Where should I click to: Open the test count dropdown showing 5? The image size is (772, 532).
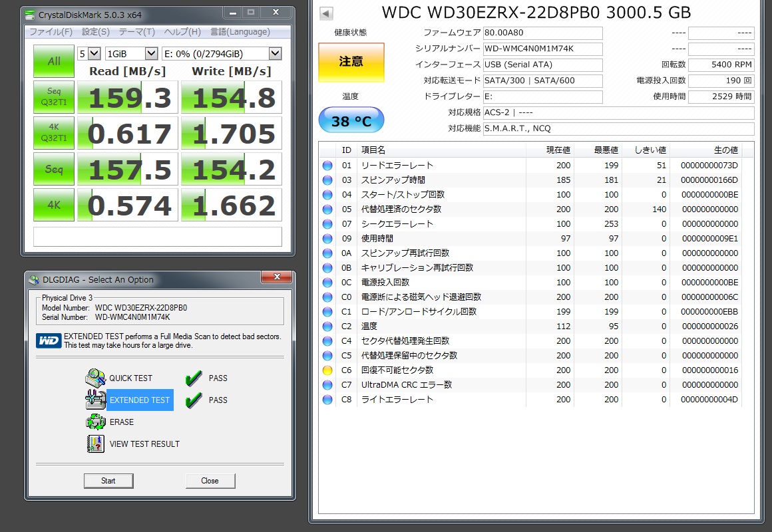pos(89,54)
